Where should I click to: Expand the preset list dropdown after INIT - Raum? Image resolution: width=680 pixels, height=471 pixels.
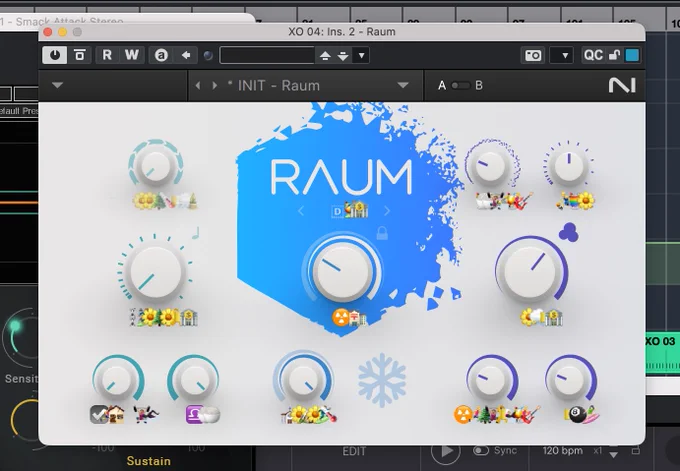[x=403, y=85]
